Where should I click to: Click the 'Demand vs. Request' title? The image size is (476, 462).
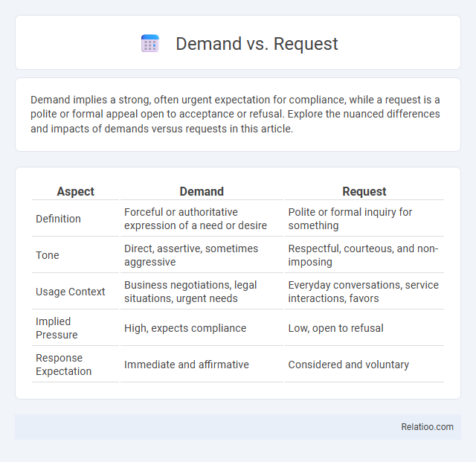pyautogui.click(x=257, y=44)
